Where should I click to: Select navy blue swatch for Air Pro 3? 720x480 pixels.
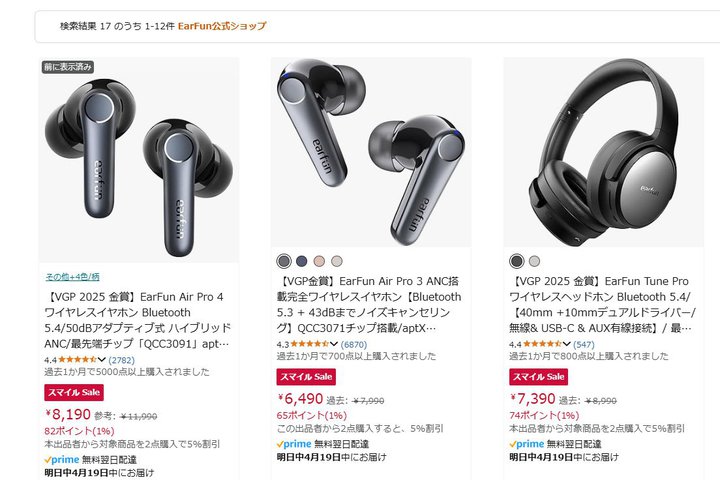(302, 261)
